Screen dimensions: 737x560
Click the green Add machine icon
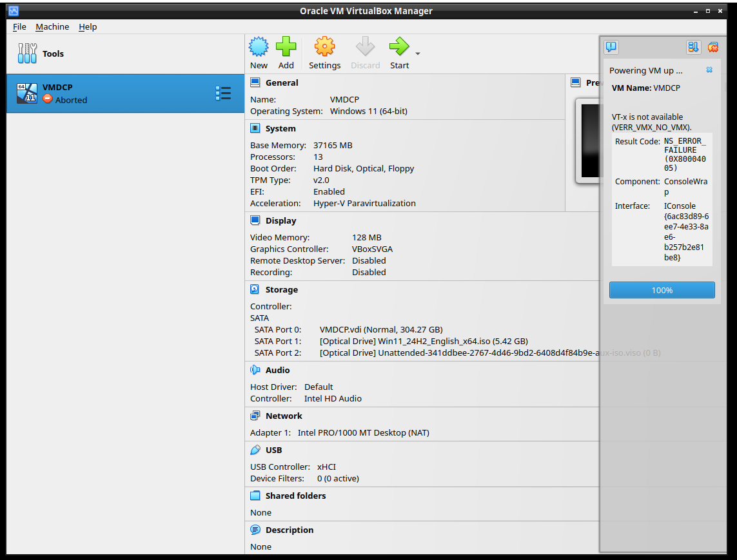tap(286, 47)
